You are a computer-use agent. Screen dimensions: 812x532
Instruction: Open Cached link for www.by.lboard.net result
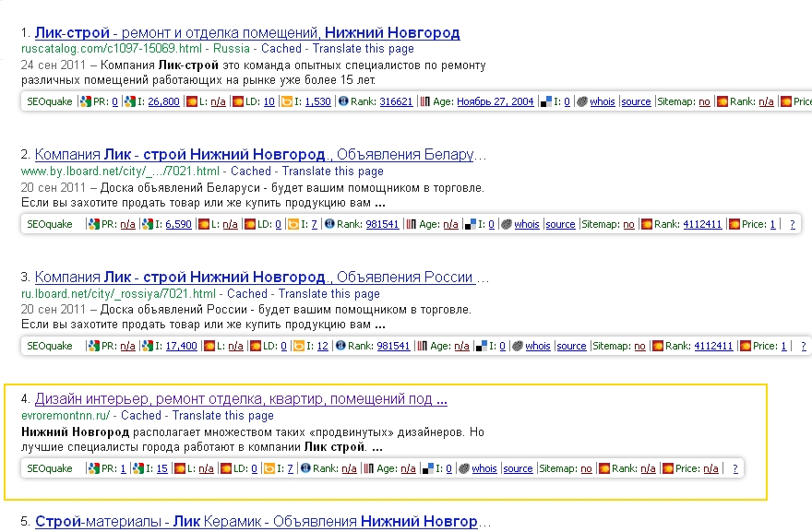[x=251, y=171]
